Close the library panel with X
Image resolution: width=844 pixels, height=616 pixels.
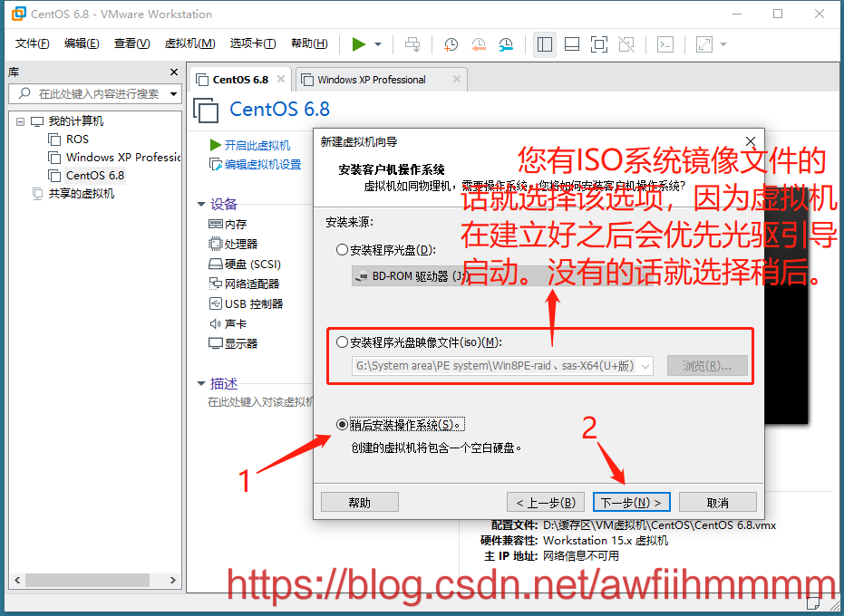174,72
